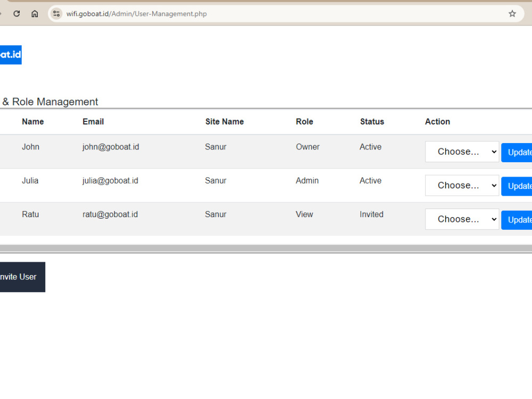The image size is (532, 399).
Task: Click the Role Management heading
Action: 50,102
